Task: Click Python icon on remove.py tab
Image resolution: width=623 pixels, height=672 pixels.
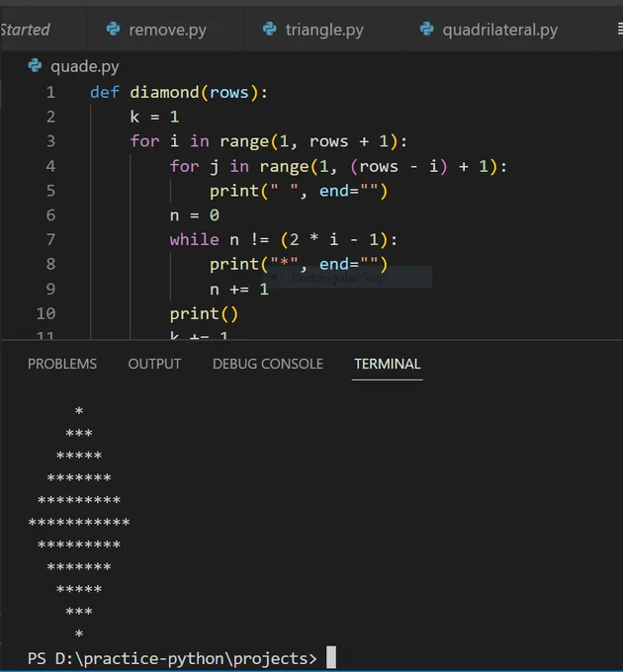Action: tap(113, 29)
